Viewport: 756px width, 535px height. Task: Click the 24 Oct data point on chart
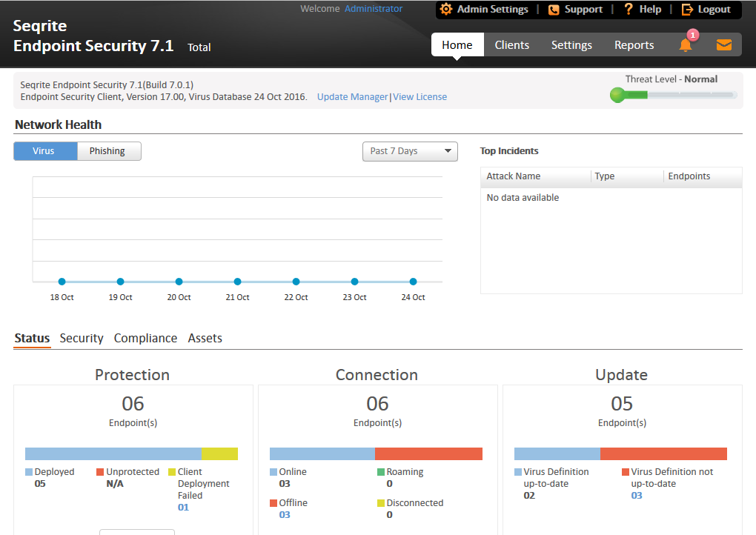pyautogui.click(x=413, y=282)
